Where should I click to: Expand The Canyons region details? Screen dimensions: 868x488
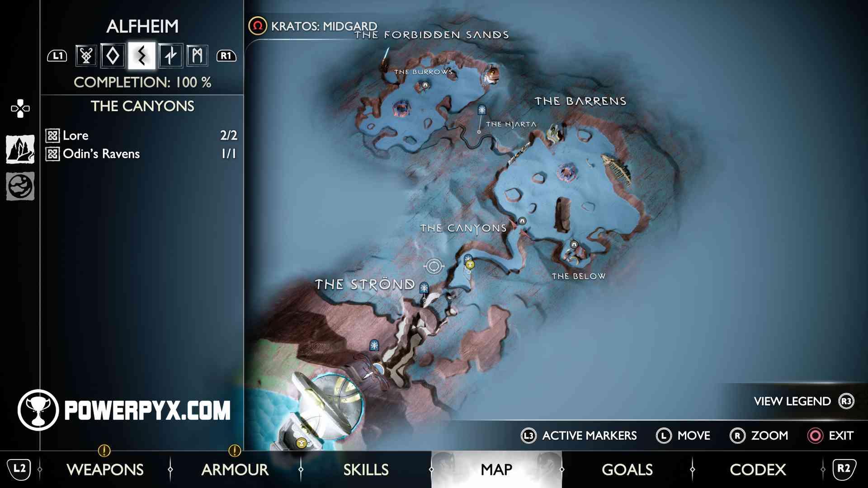(x=142, y=105)
